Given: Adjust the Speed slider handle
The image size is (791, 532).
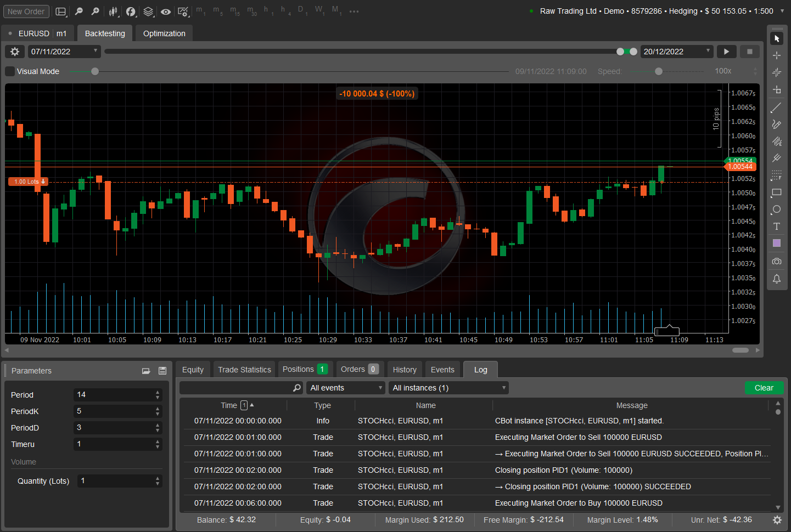Looking at the screenshot, I should point(659,71).
